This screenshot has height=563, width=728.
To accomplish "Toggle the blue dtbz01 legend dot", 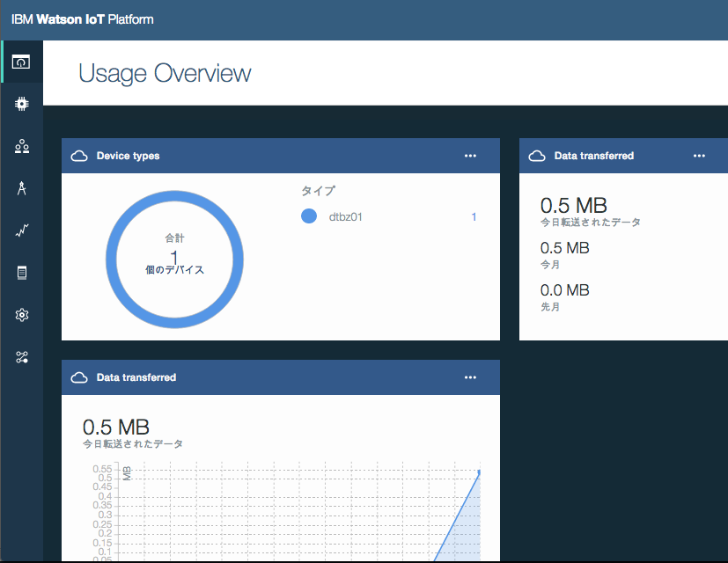I will [x=309, y=216].
